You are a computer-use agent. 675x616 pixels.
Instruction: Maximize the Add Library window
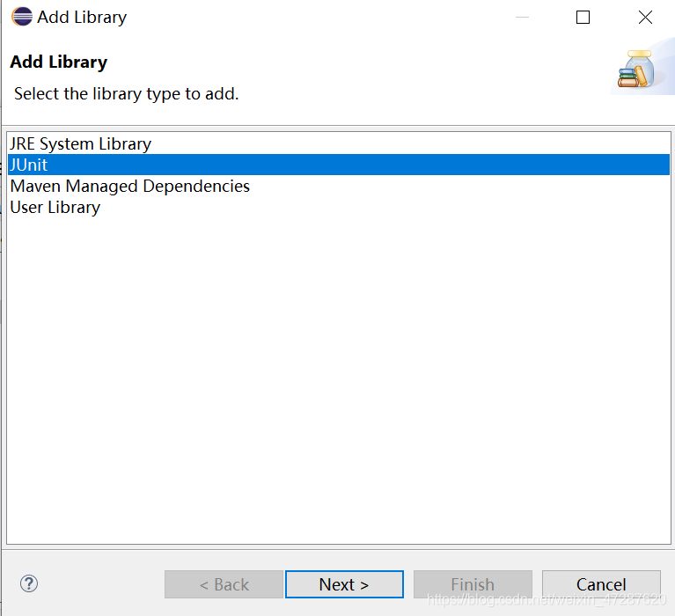pos(583,18)
